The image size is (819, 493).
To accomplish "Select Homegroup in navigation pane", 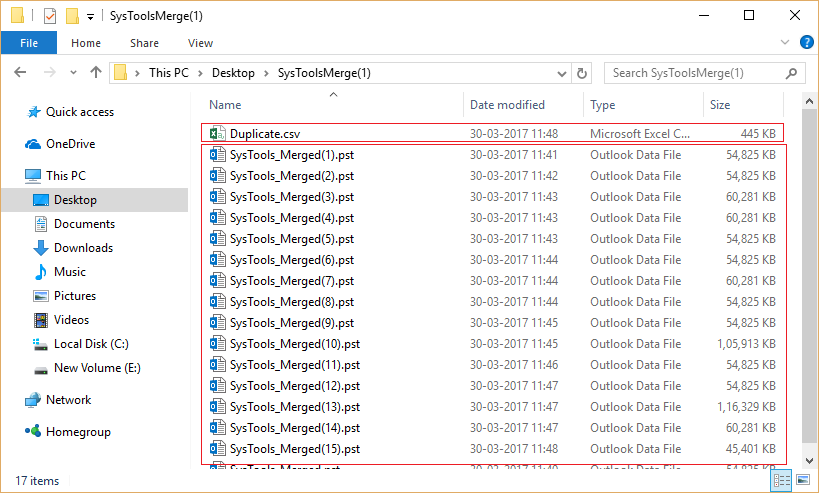I will pyautogui.click(x=78, y=432).
